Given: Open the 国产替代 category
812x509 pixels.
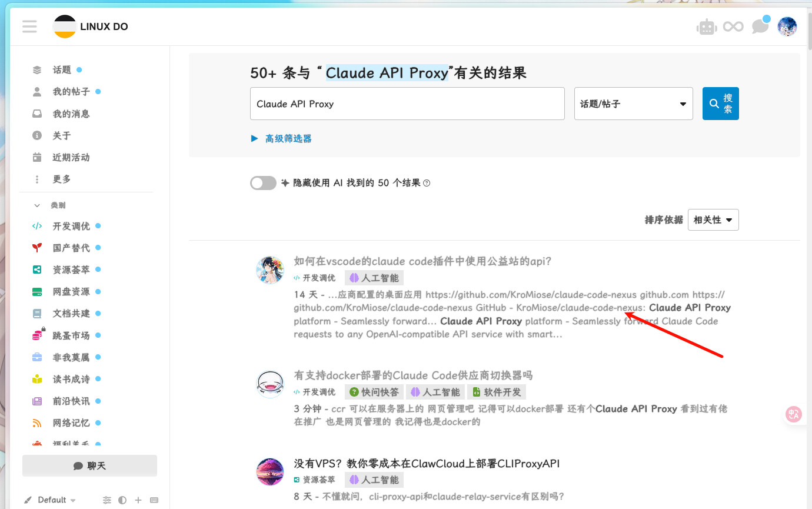Looking at the screenshot, I should point(71,248).
